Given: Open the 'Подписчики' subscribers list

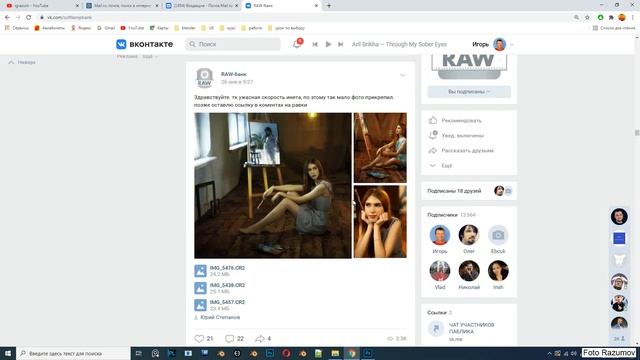Looking at the screenshot, I should (x=442, y=215).
